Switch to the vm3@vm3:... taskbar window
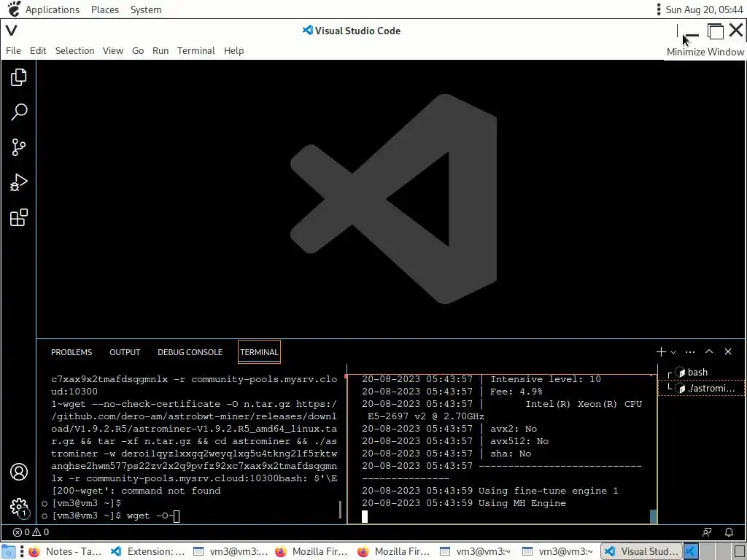The height and width of the screenshot is (560, 747). (x=230, y=551)
